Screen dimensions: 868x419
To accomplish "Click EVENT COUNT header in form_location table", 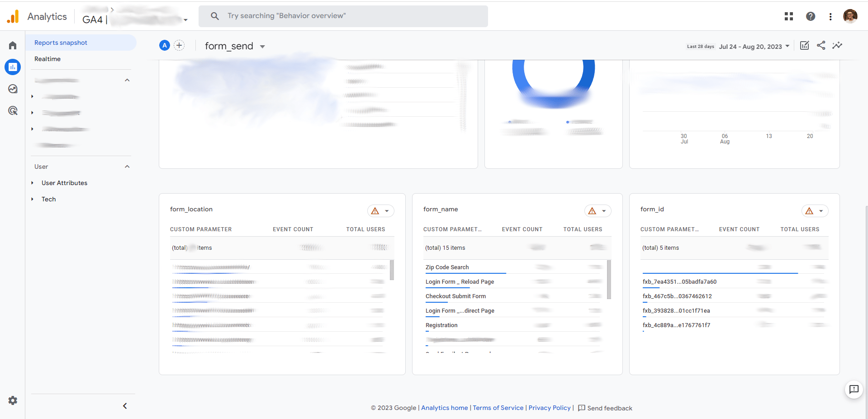I will pos(293,229).
